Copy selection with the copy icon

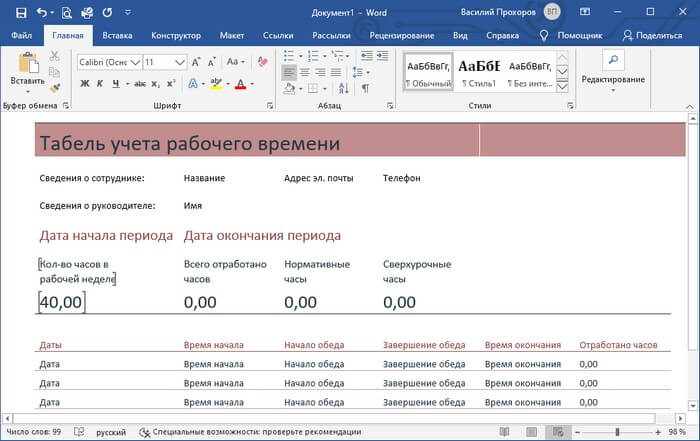point(54,72)
